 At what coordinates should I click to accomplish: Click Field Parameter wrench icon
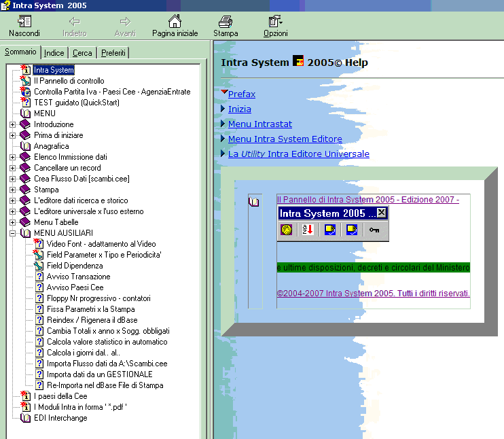tap(39, 255)
